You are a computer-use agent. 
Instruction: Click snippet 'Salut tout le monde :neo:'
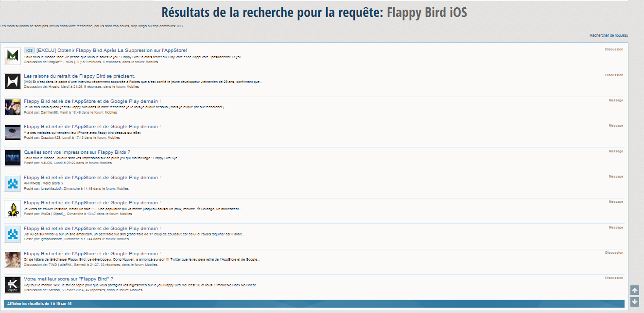click(134, 56)
